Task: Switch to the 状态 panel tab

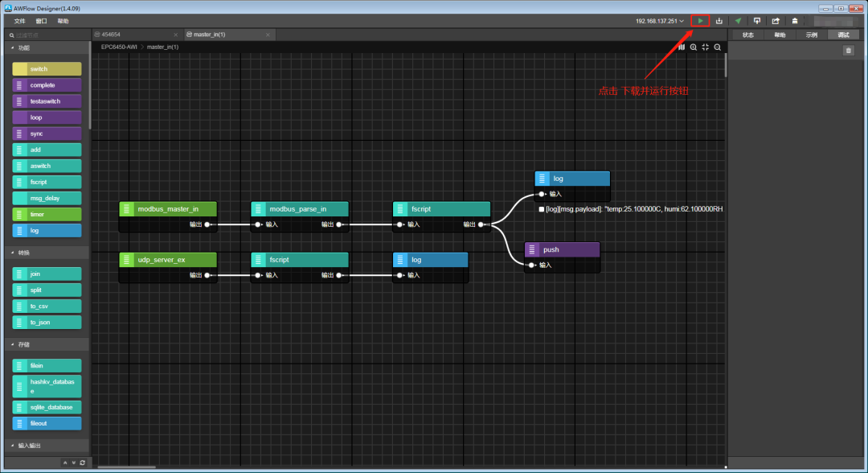Action: tap(748, 35)
